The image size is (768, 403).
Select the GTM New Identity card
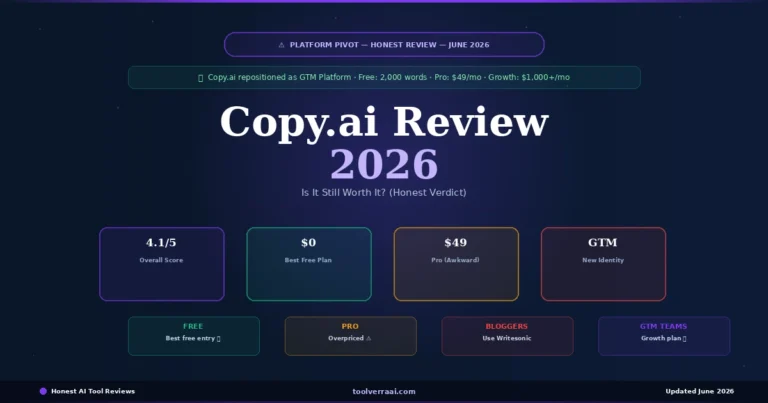603,264
